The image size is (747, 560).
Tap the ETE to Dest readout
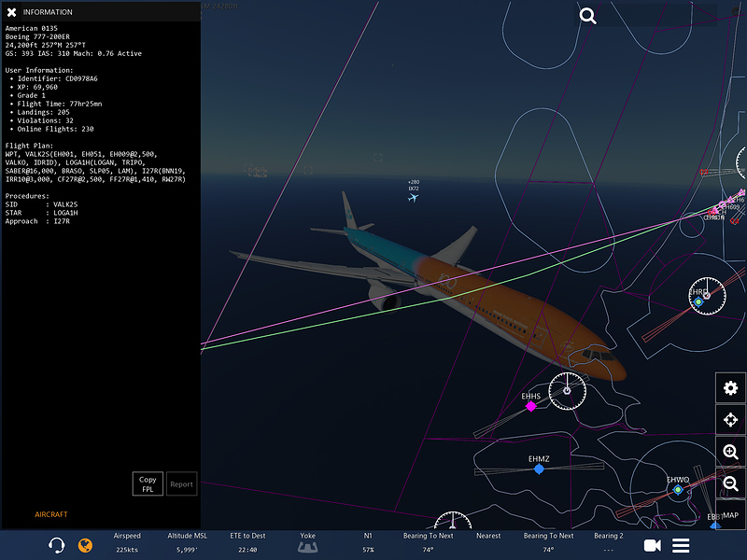coord(247,542)
